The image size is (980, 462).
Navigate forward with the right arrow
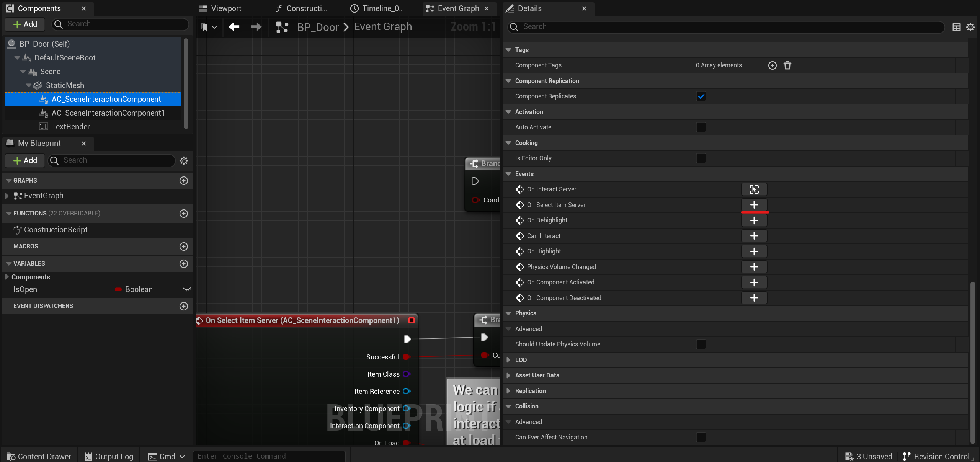pos(256,27)
